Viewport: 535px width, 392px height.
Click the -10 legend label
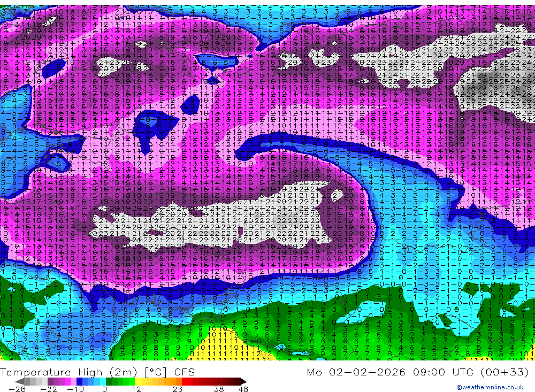[x=75, y=389]
